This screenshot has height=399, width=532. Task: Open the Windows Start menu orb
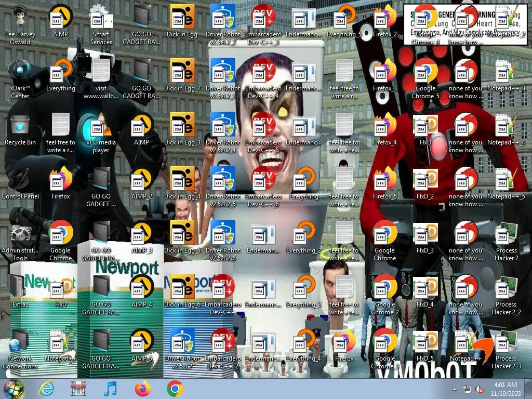14,389
